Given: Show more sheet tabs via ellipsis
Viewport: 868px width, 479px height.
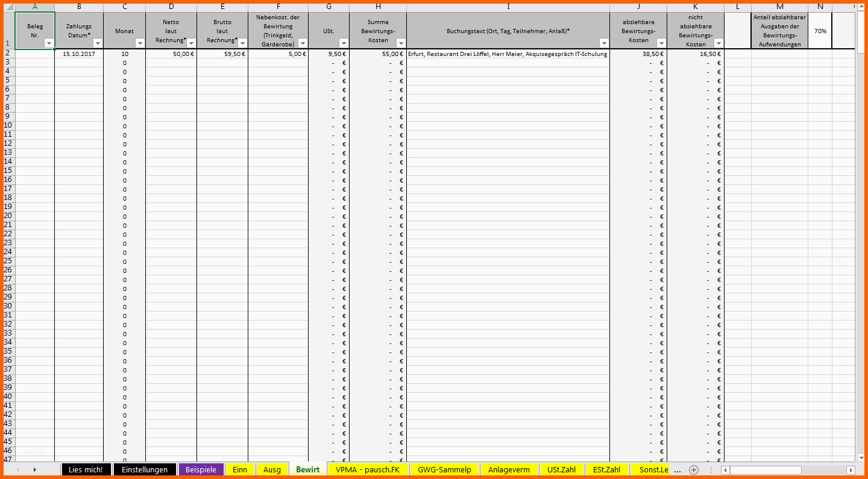Looking at the screenshot, I should tap(677, 470).
